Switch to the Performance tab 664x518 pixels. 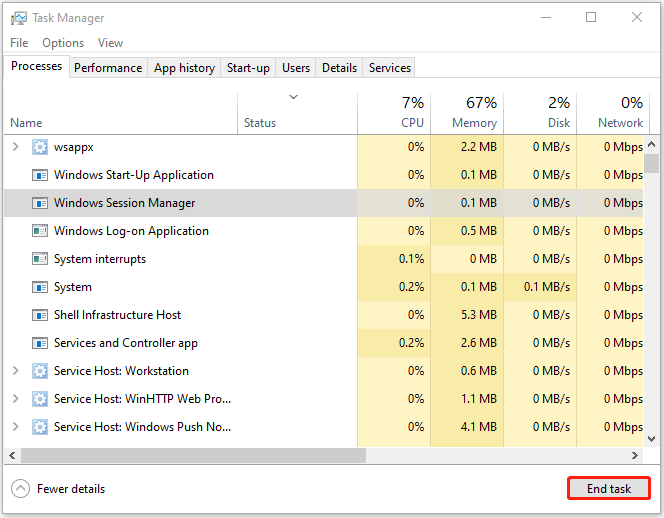[108, 68]
